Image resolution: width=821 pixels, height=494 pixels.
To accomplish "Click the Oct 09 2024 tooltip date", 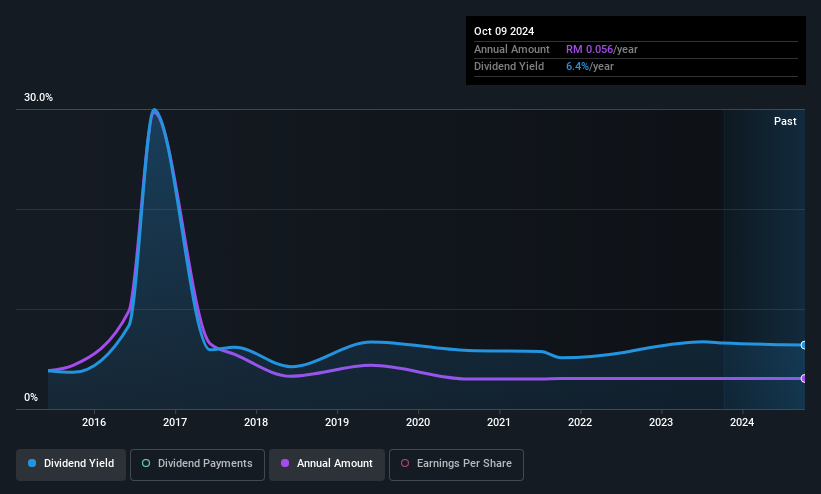I will click(504, 31).
